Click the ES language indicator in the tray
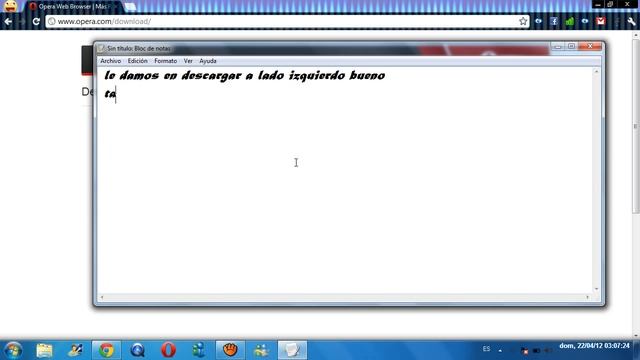This screenshot has width=640, height=360. coord(486,349)
